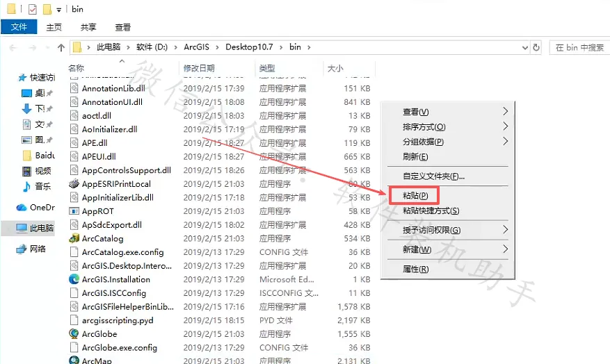Select ArcGISFileHelperBinLib... file
This screenshot has width=610, height=364.
pyautogui.click(x=127, y=306)
